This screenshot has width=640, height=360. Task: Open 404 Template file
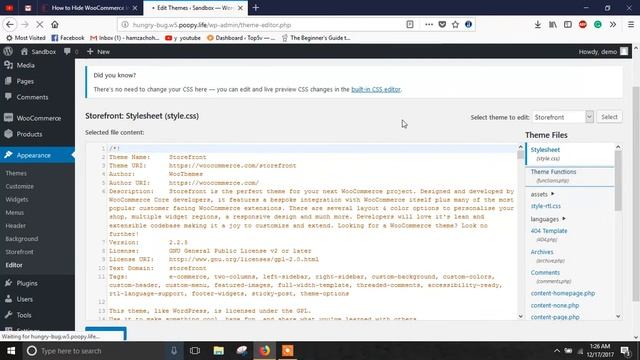coord(549,235)
